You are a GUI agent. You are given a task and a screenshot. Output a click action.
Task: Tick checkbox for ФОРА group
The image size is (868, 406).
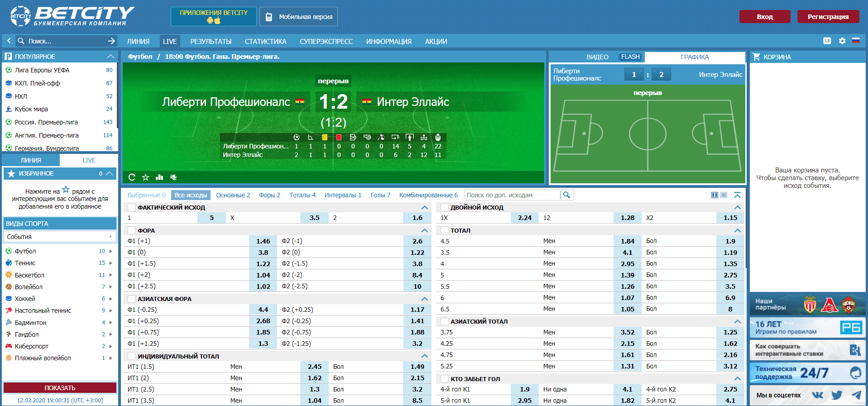[x=132, y=230]
